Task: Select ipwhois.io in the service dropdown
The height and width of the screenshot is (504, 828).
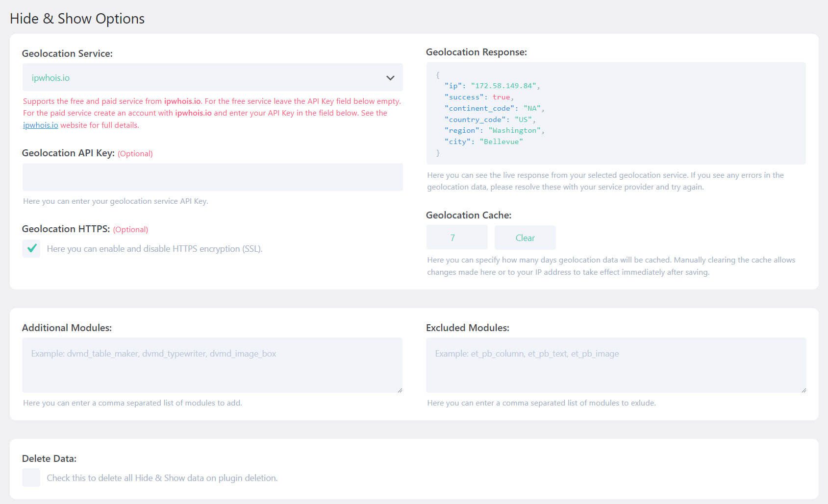Action: click(50, 77)
